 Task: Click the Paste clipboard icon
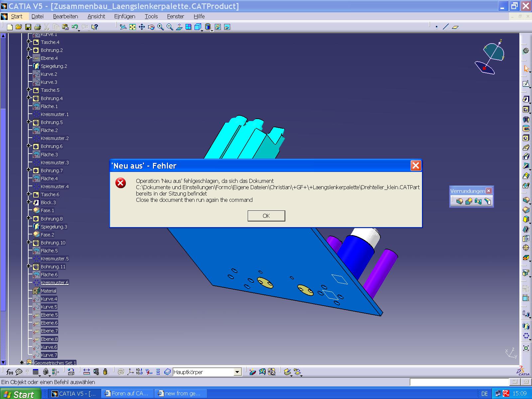click(66, 27)
